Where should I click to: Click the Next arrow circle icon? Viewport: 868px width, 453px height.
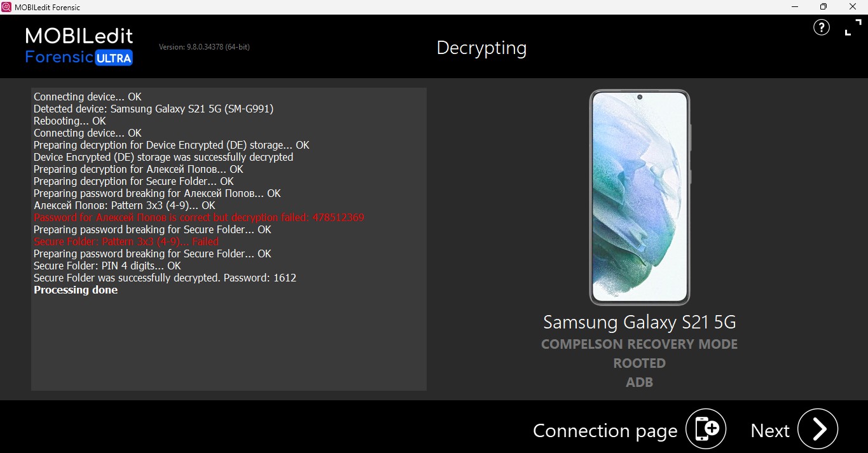(818, 429)
